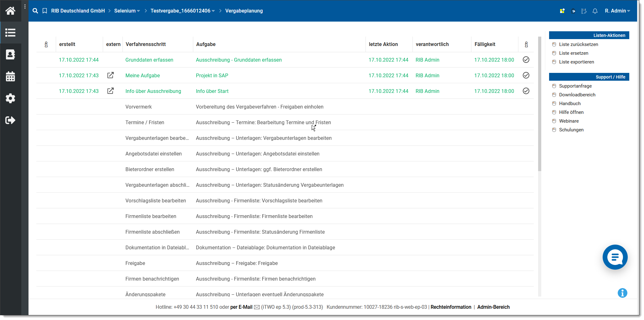This screenshot has width=644, height=320.
Task: Open the contacts address book icon
Action: coord(10,54)
